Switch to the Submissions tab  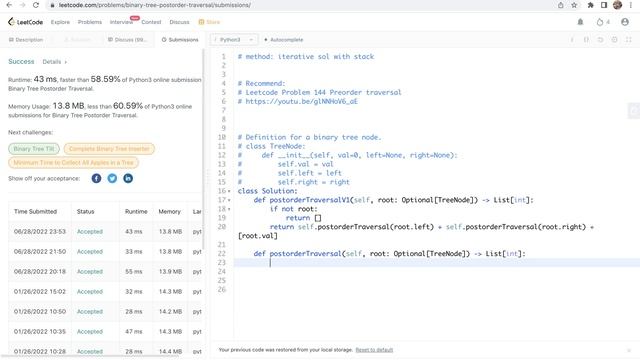[x=180, y=40]
